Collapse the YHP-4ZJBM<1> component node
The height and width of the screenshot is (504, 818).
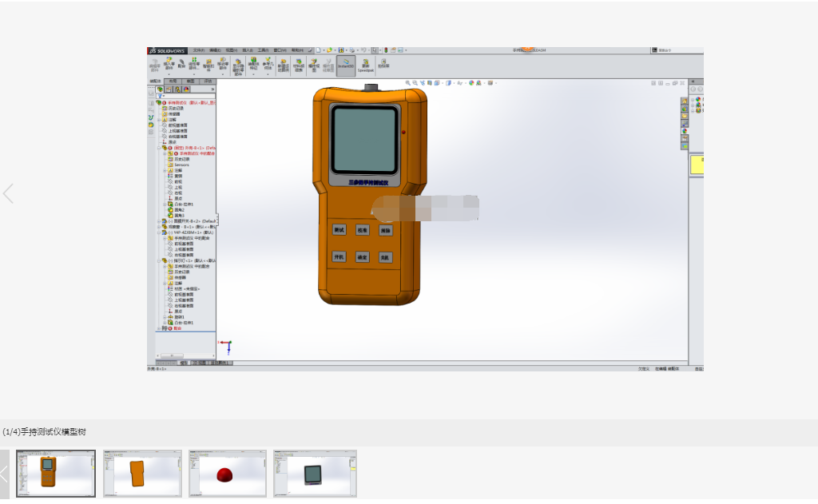(159, 232)
